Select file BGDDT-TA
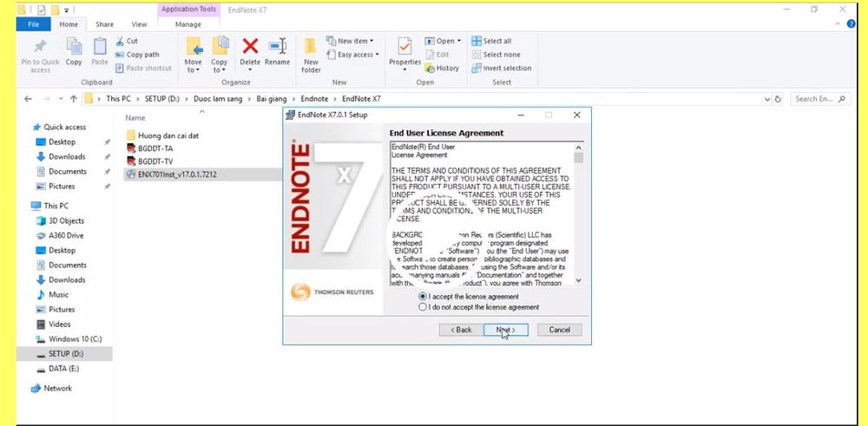This screenshot has height=426, width=868. (149, 148)
